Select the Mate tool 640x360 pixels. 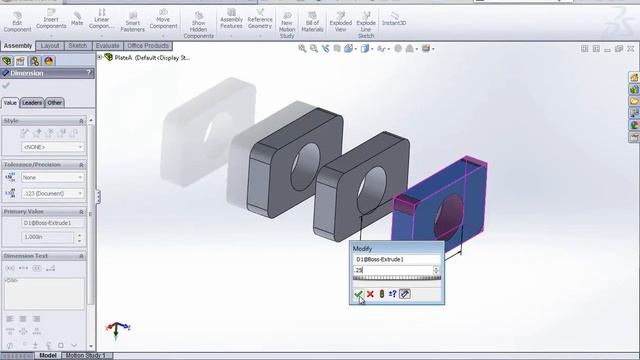(77, 19)
